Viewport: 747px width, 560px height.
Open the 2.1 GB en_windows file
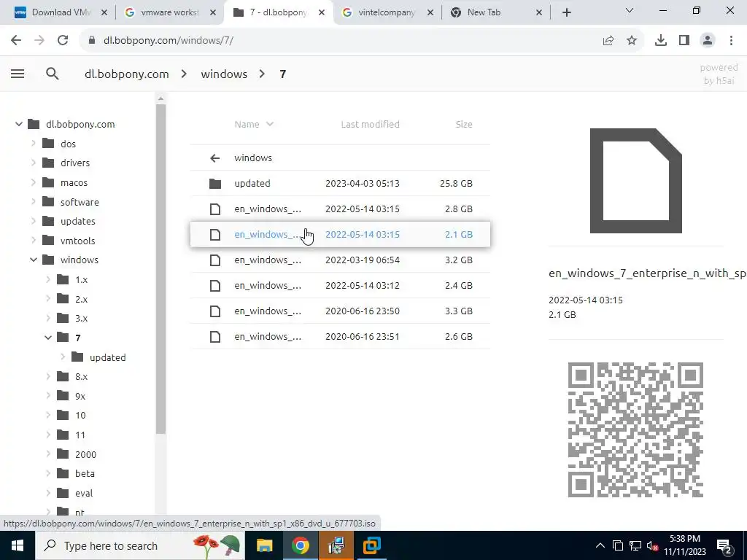[x=340, y=234]
